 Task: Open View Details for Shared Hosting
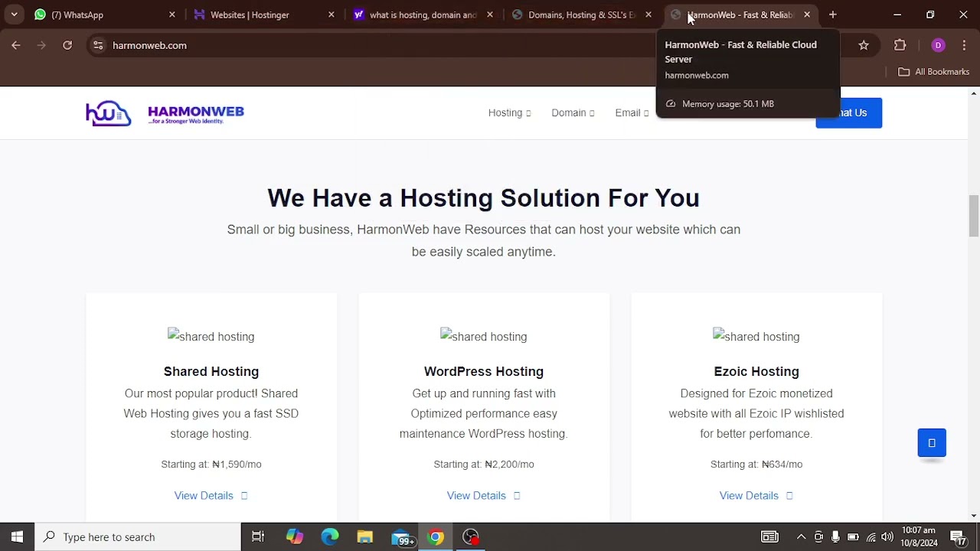tap(211, 495)
